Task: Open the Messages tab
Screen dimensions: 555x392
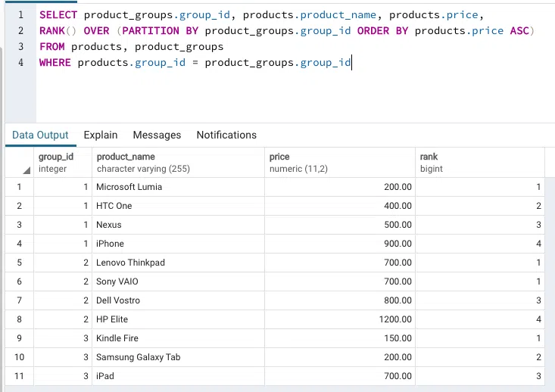Action: 157,135
